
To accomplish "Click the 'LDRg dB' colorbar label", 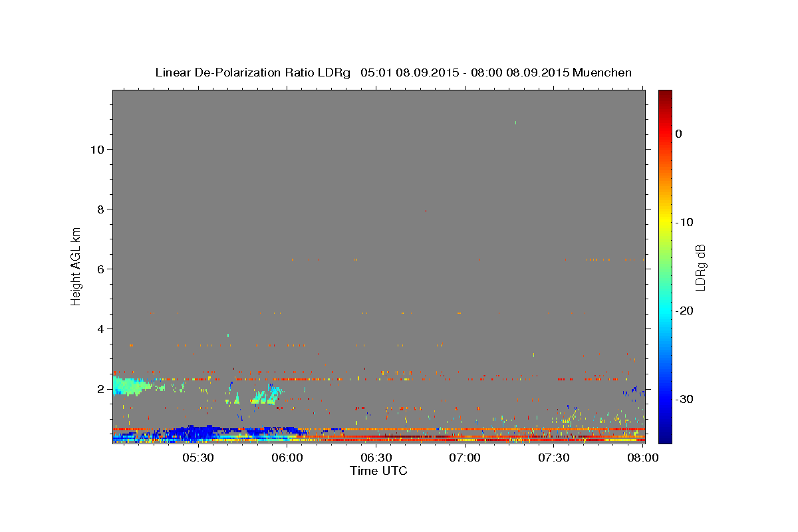I will pos(700,268).
